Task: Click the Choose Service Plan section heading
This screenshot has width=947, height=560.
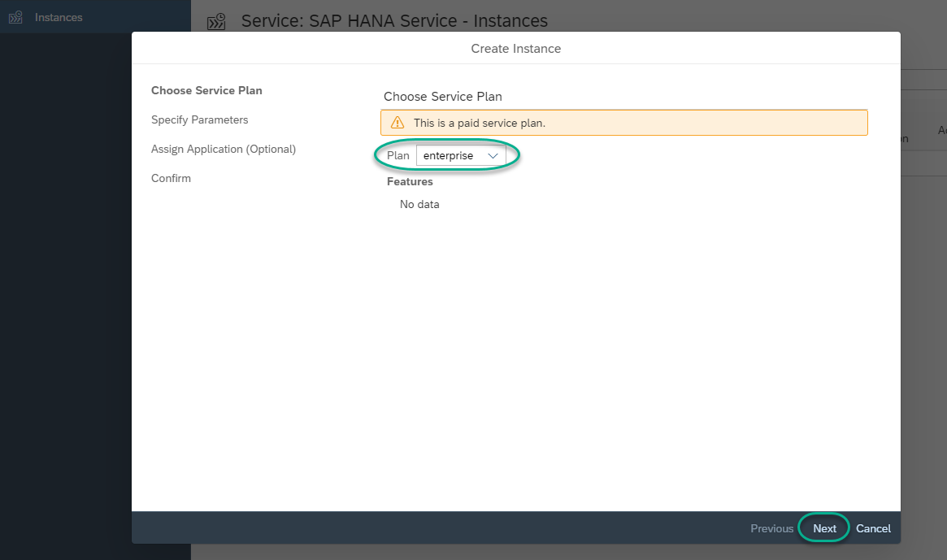Action: click(443, 96)
